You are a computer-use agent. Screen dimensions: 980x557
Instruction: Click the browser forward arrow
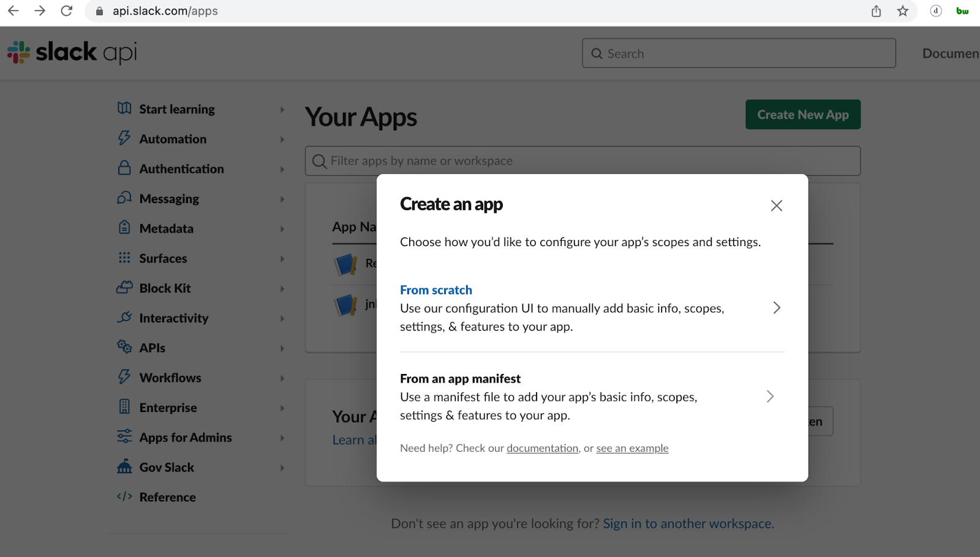pyautogui.click(x=40, y=11)
